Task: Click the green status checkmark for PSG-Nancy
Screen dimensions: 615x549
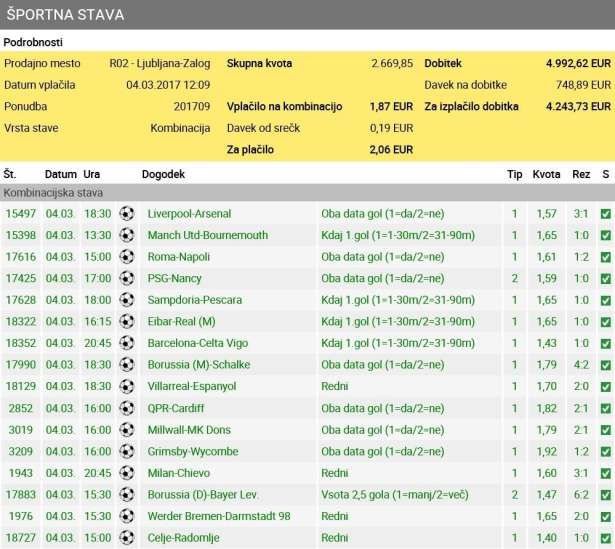Action: 606,278
